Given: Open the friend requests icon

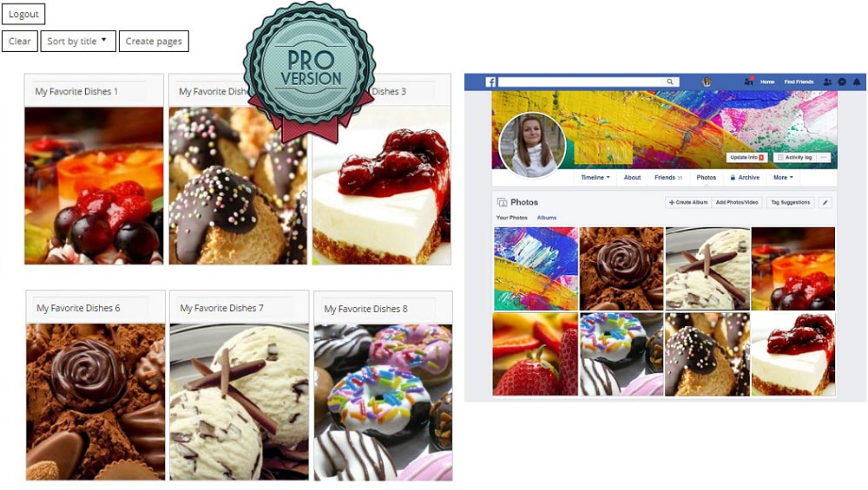Looking at the screenshot, I should click(x=827, y=82).
